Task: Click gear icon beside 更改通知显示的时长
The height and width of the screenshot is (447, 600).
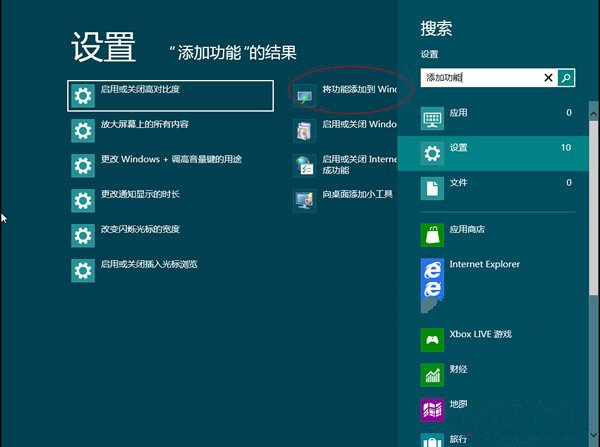Action: click(83, 201)
